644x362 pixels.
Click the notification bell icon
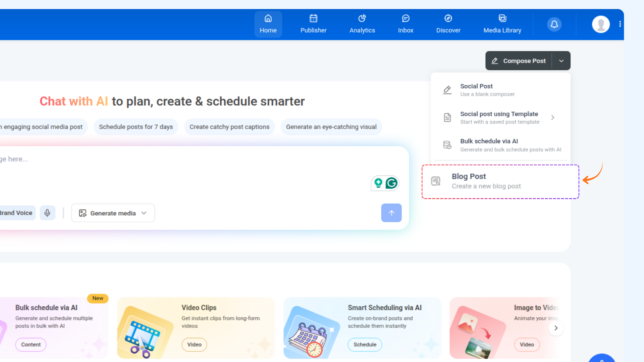click(x=554, y=24)
